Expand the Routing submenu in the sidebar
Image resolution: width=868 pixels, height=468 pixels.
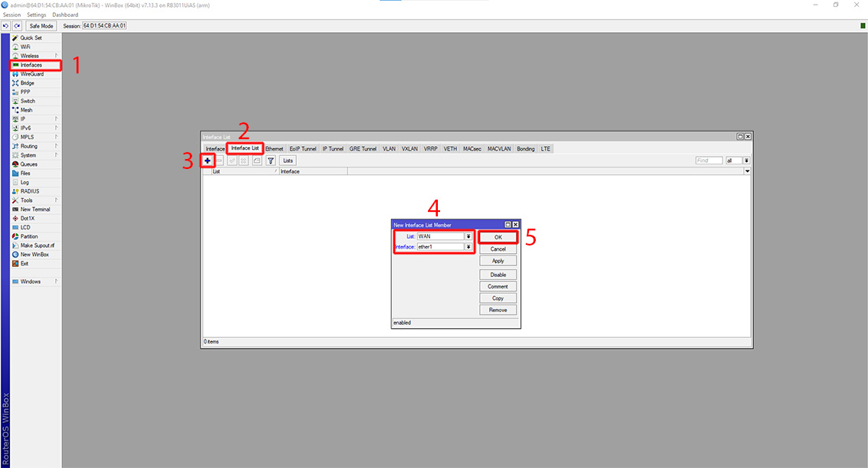[36, 146]
